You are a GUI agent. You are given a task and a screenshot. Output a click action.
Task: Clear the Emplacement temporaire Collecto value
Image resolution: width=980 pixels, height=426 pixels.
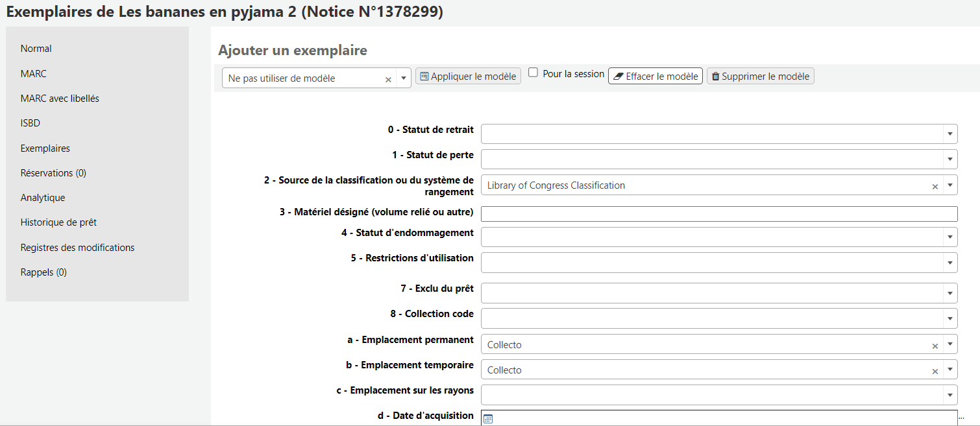point(935,371)
